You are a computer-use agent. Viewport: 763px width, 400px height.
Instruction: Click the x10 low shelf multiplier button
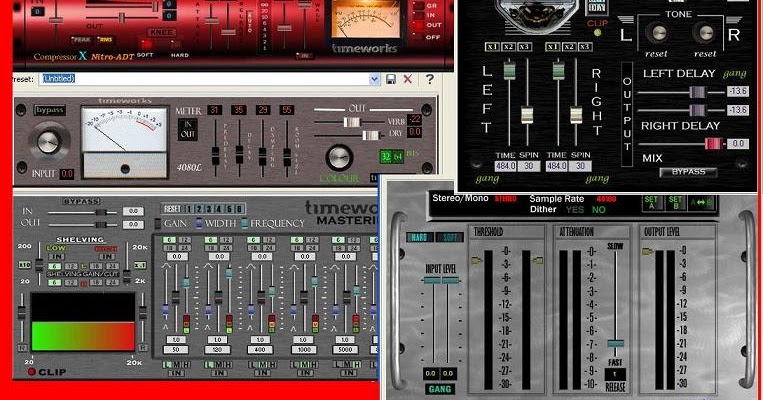(x=25, y=265)
